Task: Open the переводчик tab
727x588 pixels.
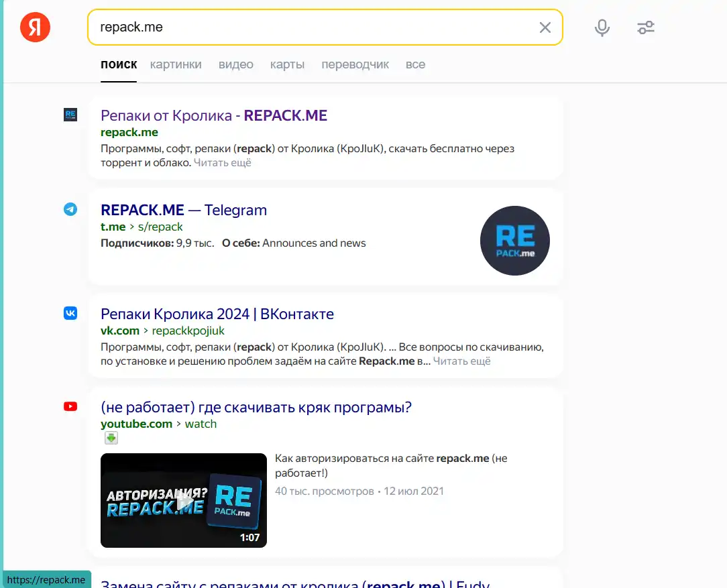Action: click(355, 64)
